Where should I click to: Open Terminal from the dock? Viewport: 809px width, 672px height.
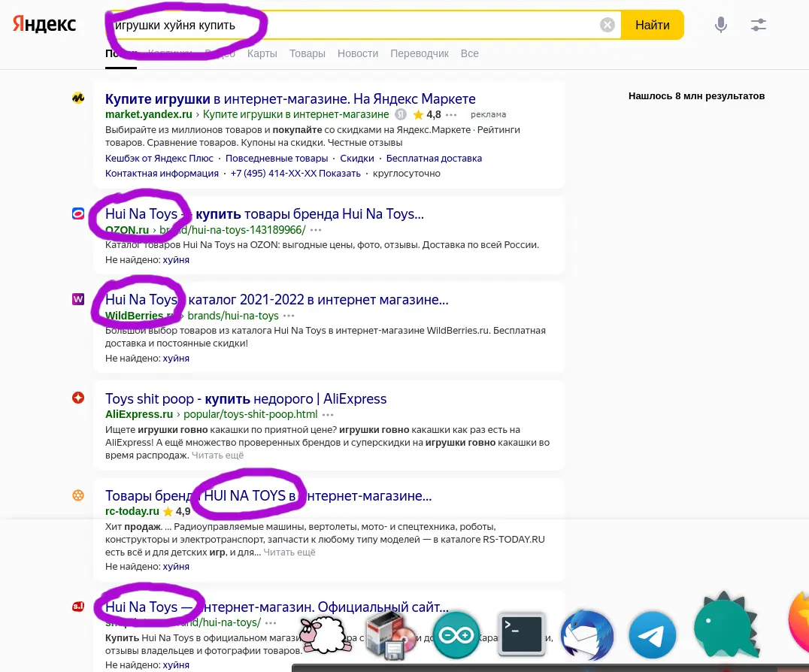click(521, 634)
